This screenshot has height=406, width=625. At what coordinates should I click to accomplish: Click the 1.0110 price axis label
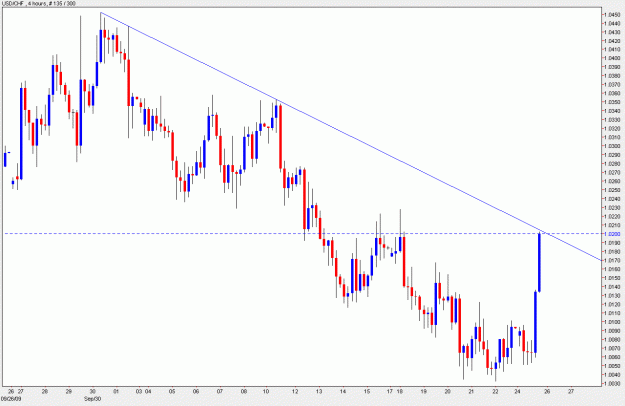(x=612, y=313)
